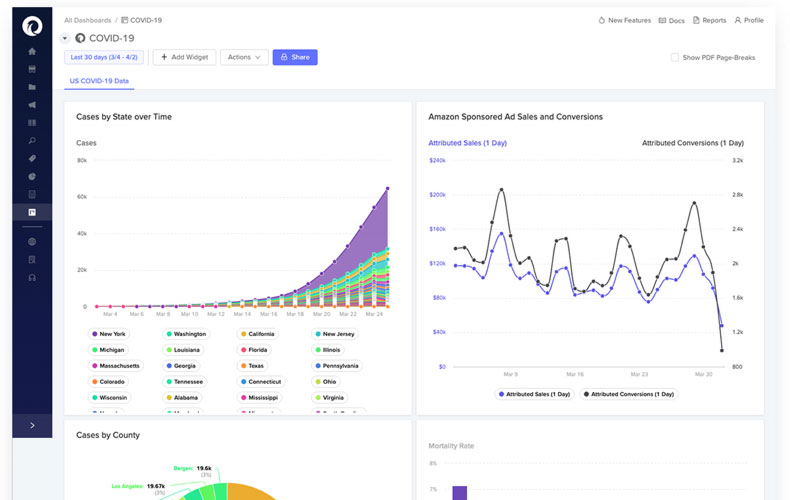Hide the Colorado series in legend
Screen dimensions: 790x500
[x=108, y=382]
